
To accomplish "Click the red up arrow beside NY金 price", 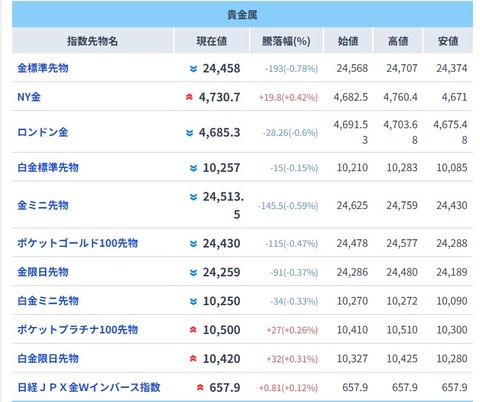I will click(x=189, y=97).
